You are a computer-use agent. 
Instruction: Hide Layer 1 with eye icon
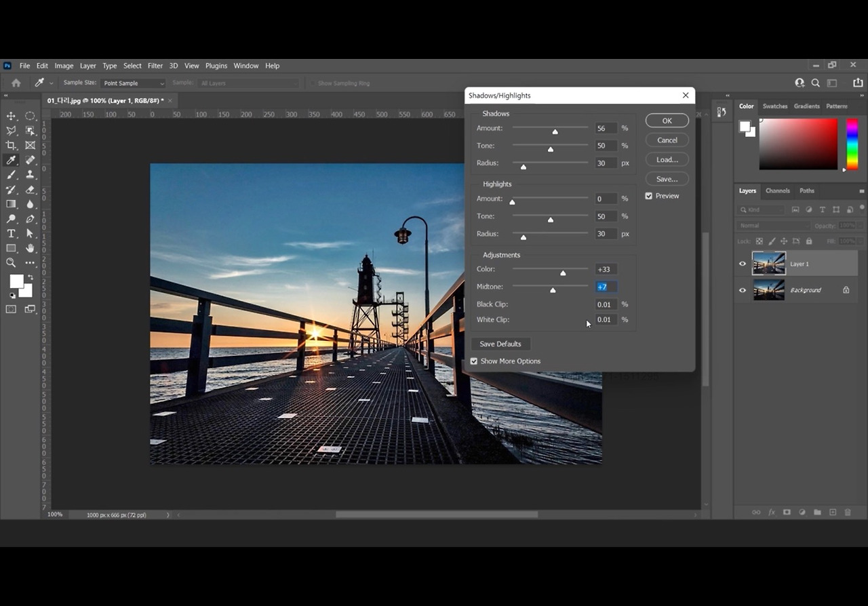click(x=743, y=264)
